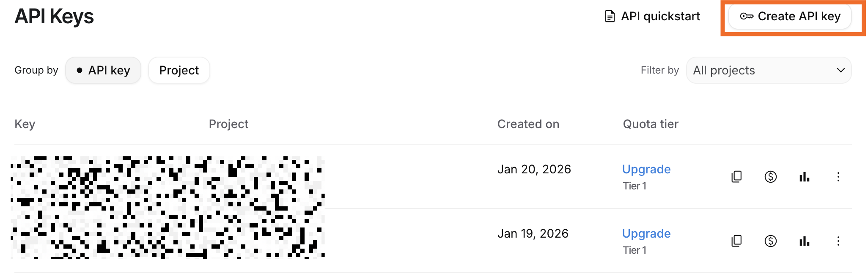This screenshot has width=868, height=274.
Task: Open the three-dot menu on Jan 20 row
Action: tap(838, 177)
